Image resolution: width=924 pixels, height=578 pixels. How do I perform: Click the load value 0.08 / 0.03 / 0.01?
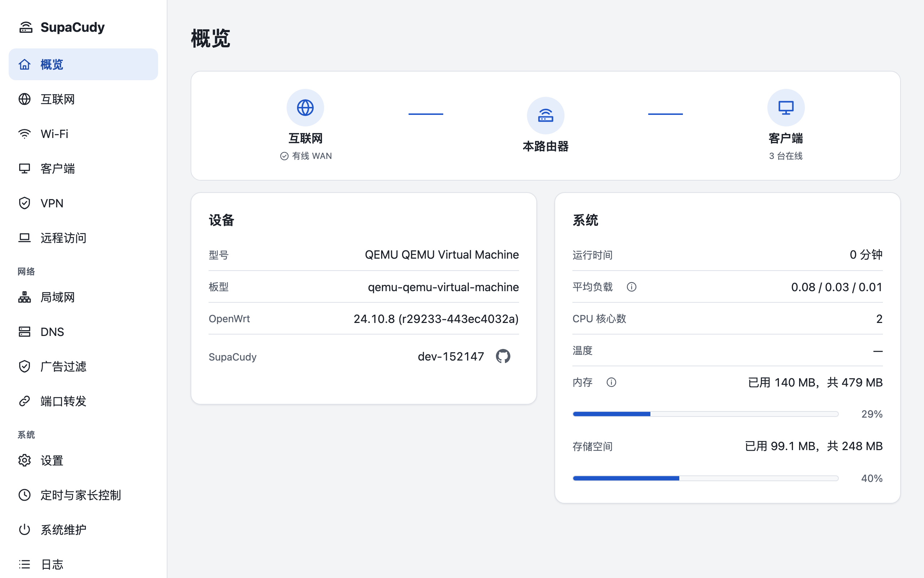coord(837,287)
